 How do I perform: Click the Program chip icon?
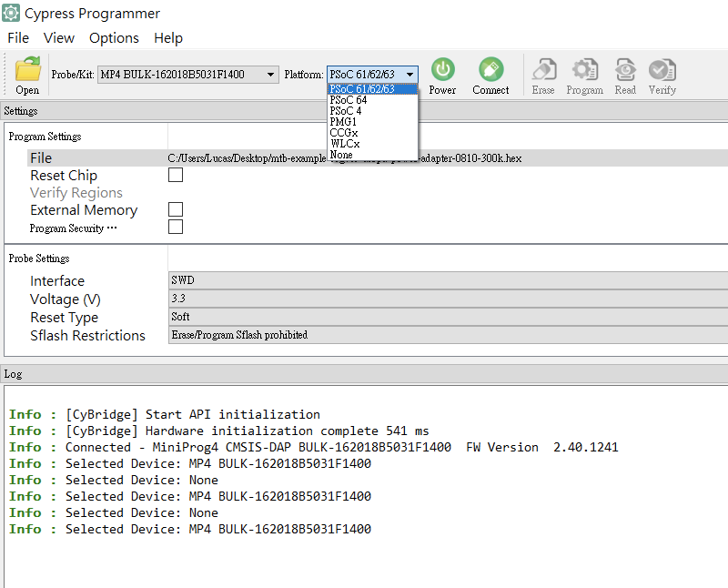[584, 70]
